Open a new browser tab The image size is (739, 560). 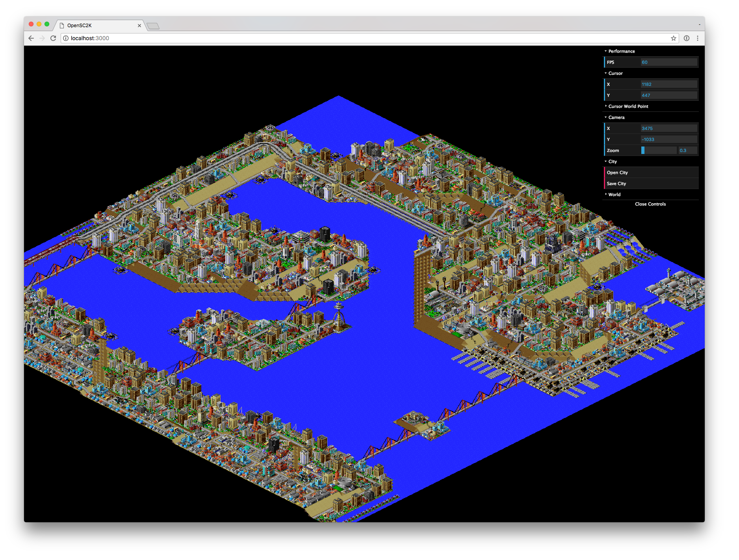click(x=153, y=25)
